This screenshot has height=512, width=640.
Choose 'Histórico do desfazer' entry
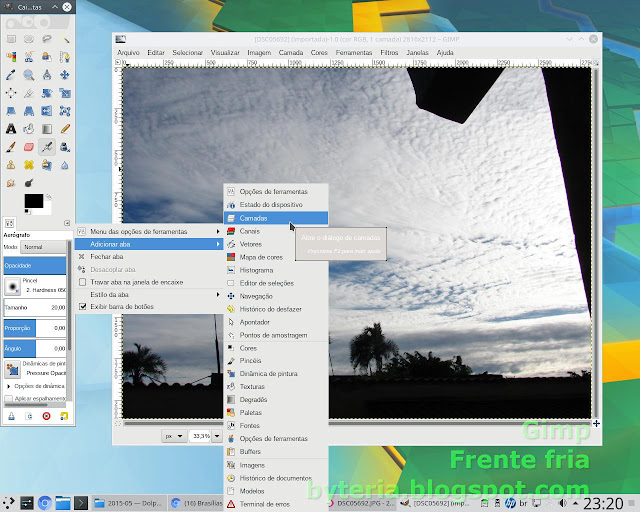click(276, 309)
